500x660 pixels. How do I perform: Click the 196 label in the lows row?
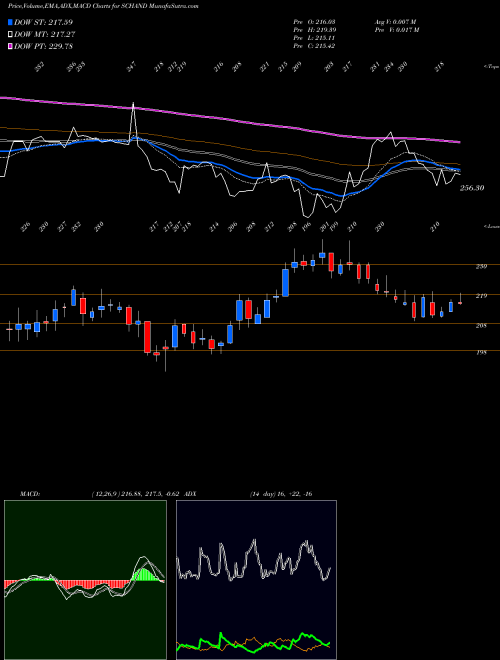[307, 226]
